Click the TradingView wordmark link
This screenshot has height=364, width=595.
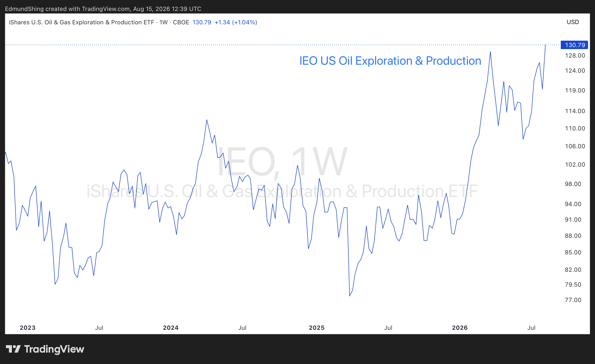click(54, 349)
